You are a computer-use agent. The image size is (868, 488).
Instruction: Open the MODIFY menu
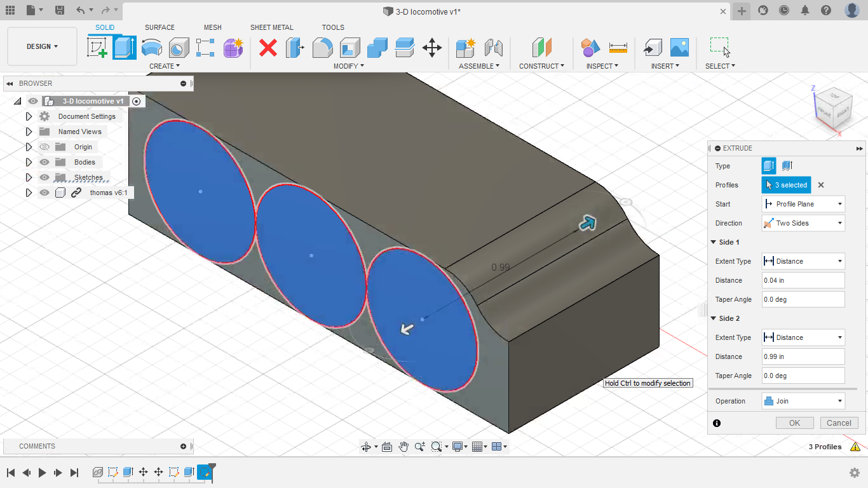349,66
